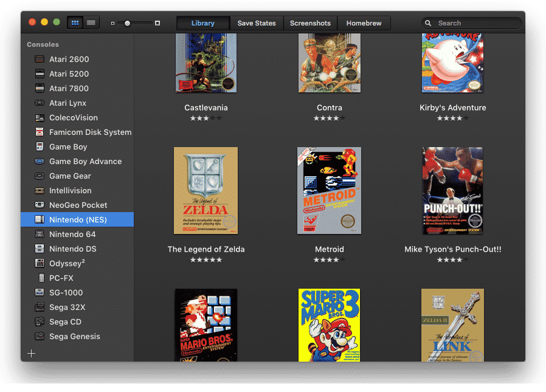The width and height of the screenshot is (546, 392).
Task: Select the Sega Genesis console icon
Action: click(x=39, y=336)
